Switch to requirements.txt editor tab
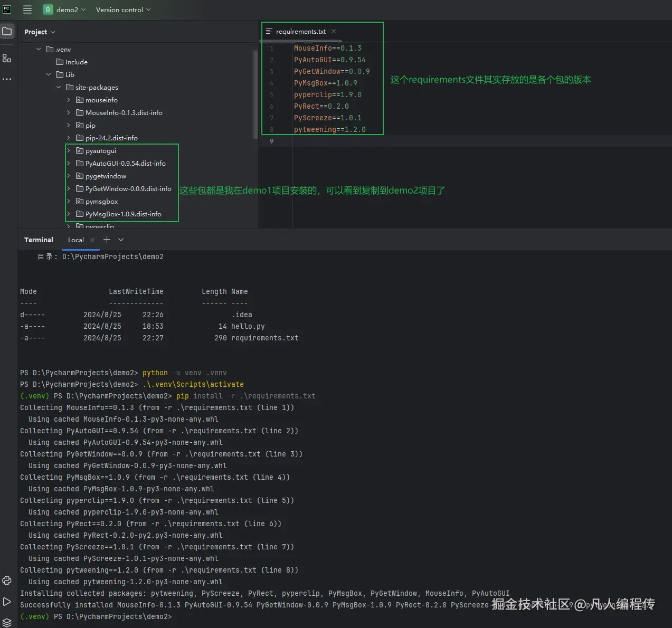 (x=301, y=32)
